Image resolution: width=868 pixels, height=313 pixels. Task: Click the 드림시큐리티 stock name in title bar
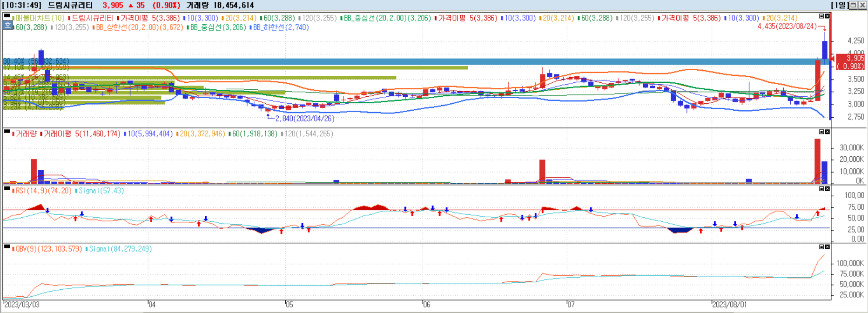click(x=70, y=5)
